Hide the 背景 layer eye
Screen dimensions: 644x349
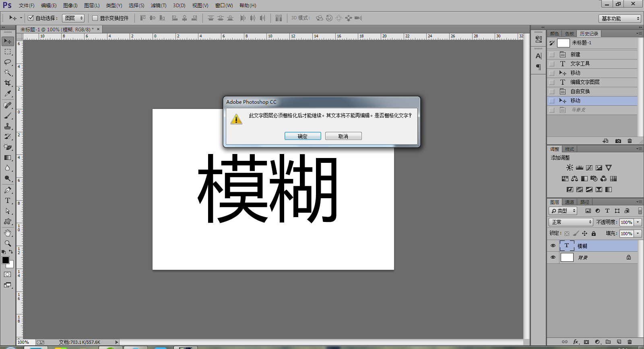[553, 257]
